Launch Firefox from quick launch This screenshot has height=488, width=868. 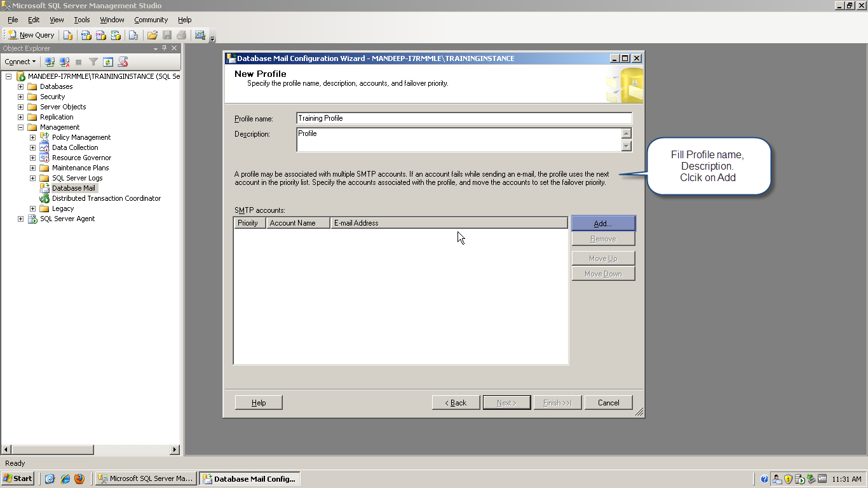[x=79, y=478]
